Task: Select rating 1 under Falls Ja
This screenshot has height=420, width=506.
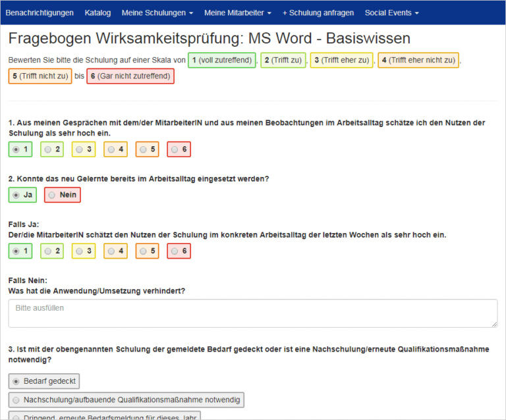Action: [20, 251]
